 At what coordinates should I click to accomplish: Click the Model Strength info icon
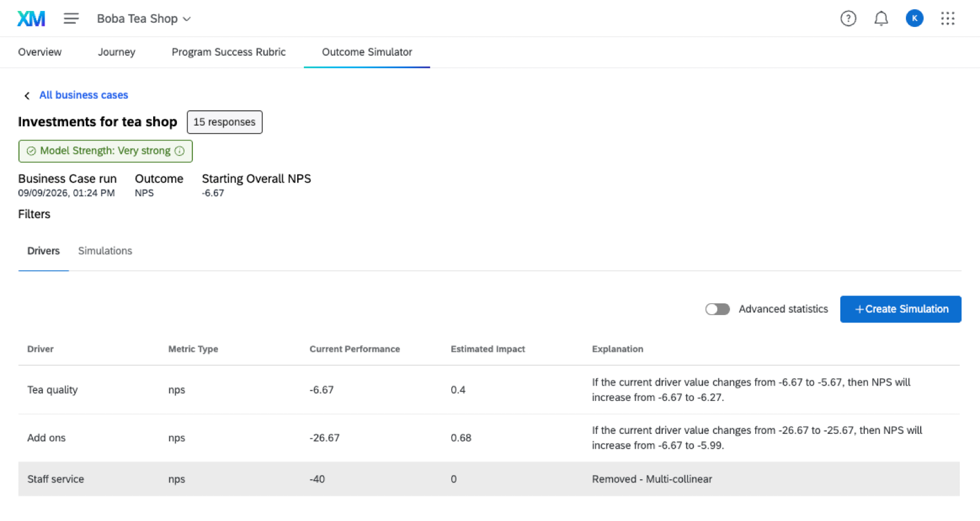click(x=179, y=151)
